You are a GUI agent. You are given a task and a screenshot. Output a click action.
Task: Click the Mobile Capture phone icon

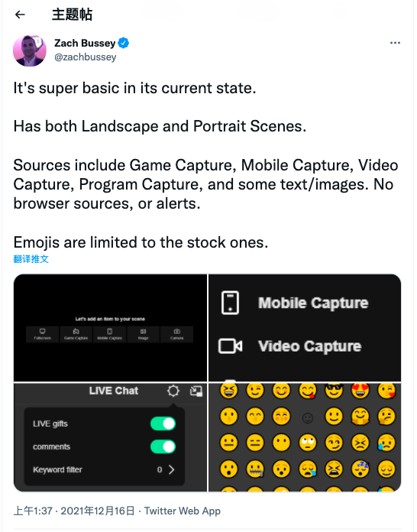[x=230, y=303]
